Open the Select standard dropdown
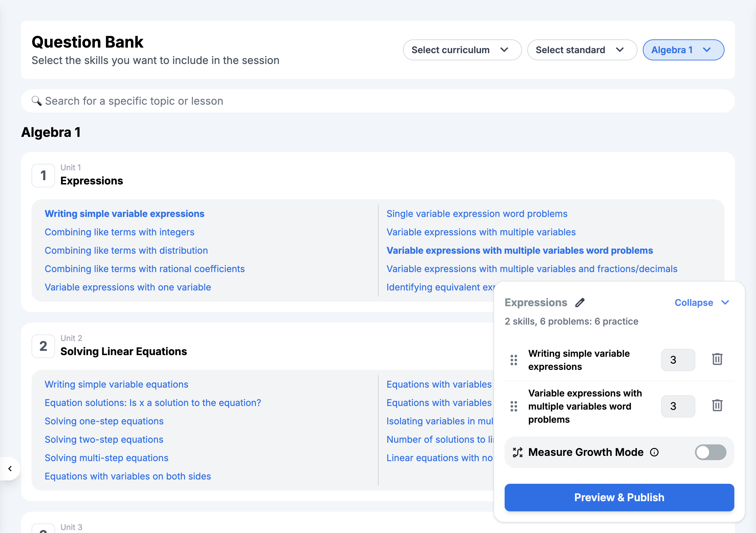 point(581,50)
